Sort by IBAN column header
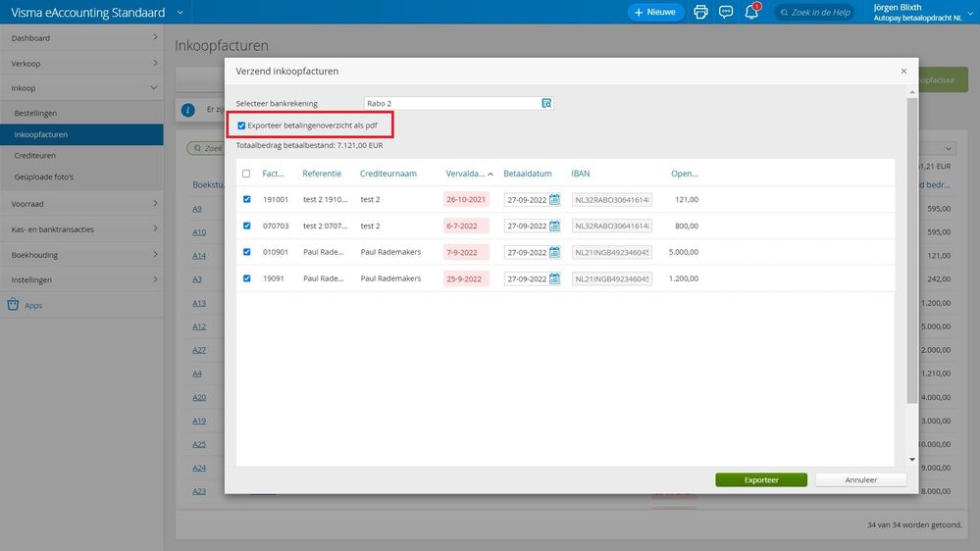The width and height of the screenshot is (980, 551). (x=580, y=174)
